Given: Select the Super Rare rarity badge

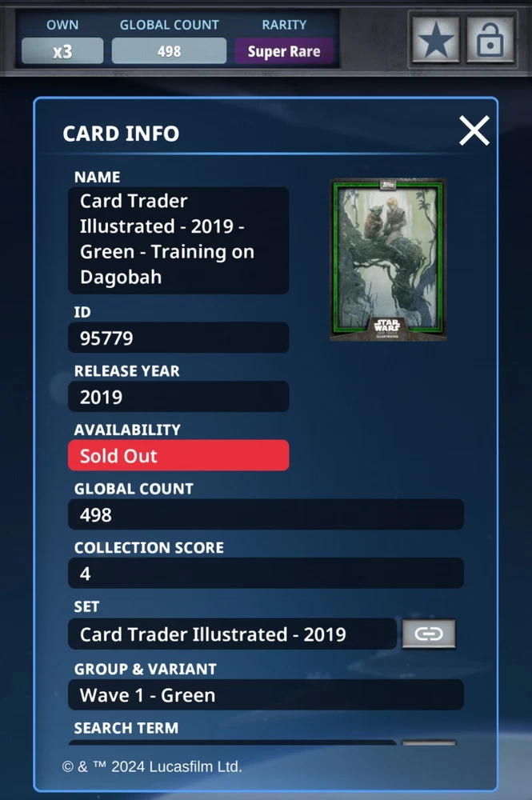Looking at the screenshot, I should [284, 51].
